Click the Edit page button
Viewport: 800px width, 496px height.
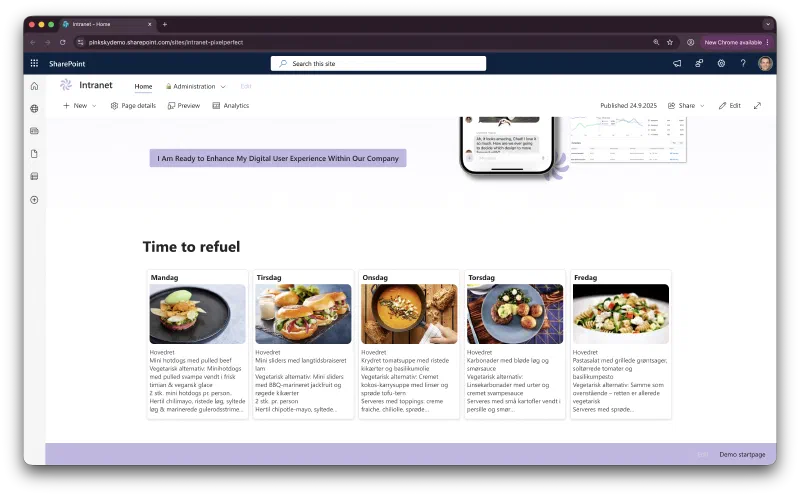[730, 106]
